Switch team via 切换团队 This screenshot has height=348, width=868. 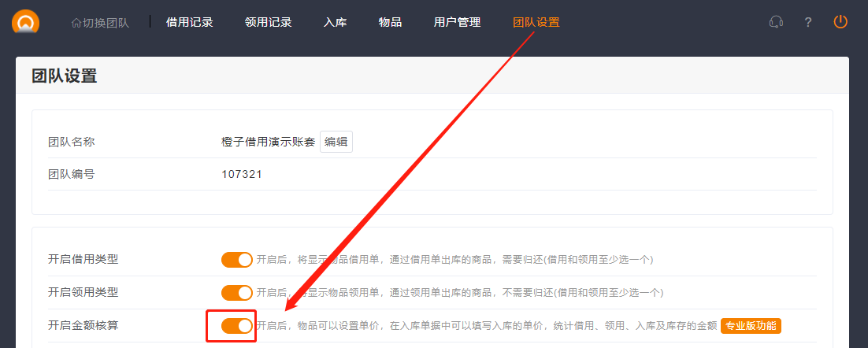100,22
